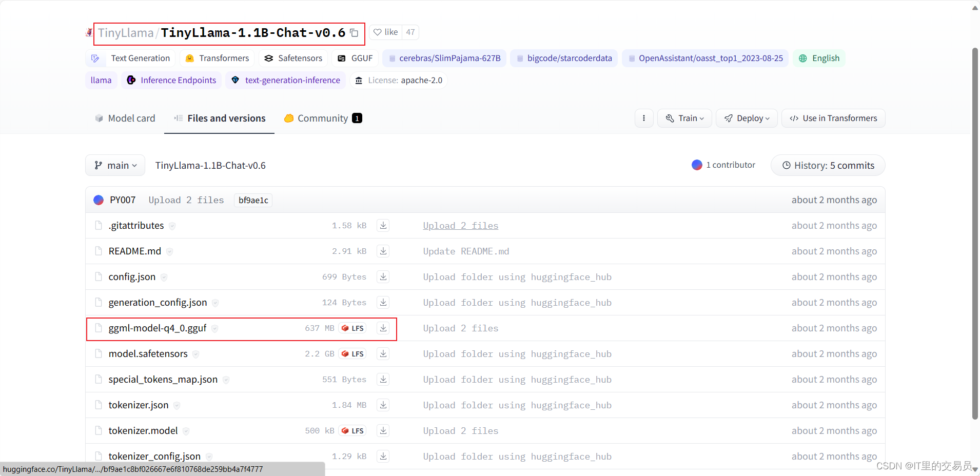Open special_tokens_map.json file
Image resolution: width=980 pixels, height=476 pixels.
point(163,380)
